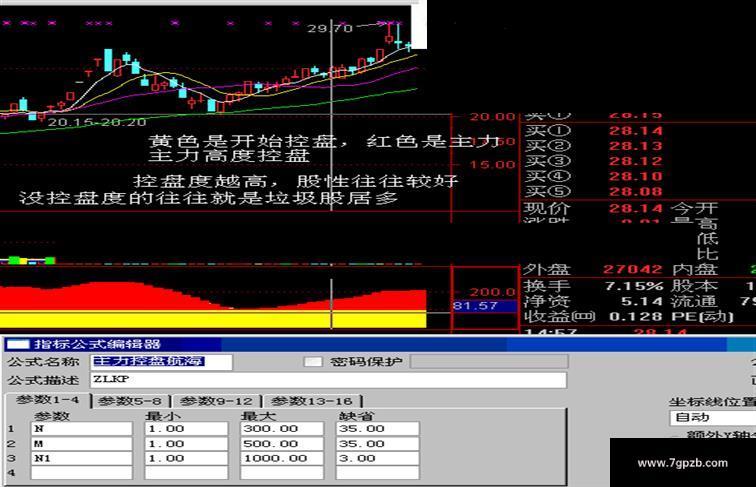Select the empty parameter name field in row 4
Viewport: 756px width, 487px height.
point(81,473)
